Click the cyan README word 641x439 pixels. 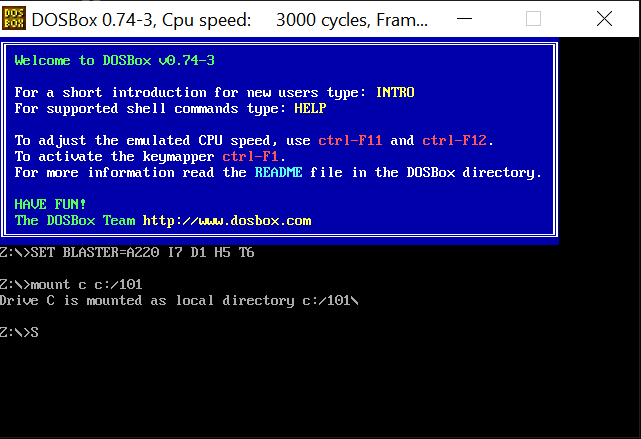tap(278, 172)
